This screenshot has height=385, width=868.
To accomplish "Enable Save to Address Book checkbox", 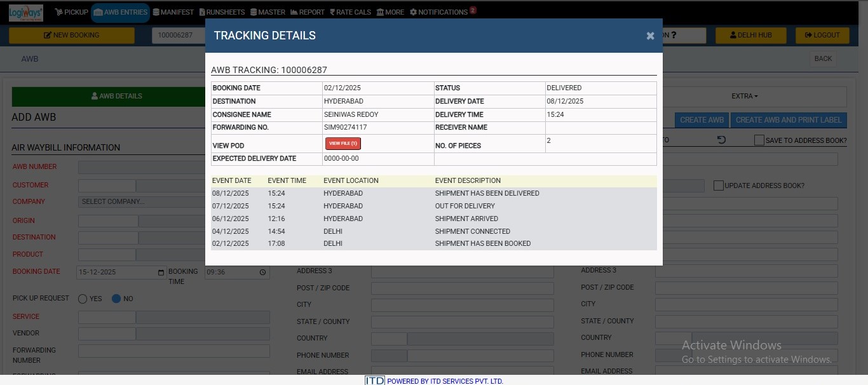I will (x=759, y=140).
